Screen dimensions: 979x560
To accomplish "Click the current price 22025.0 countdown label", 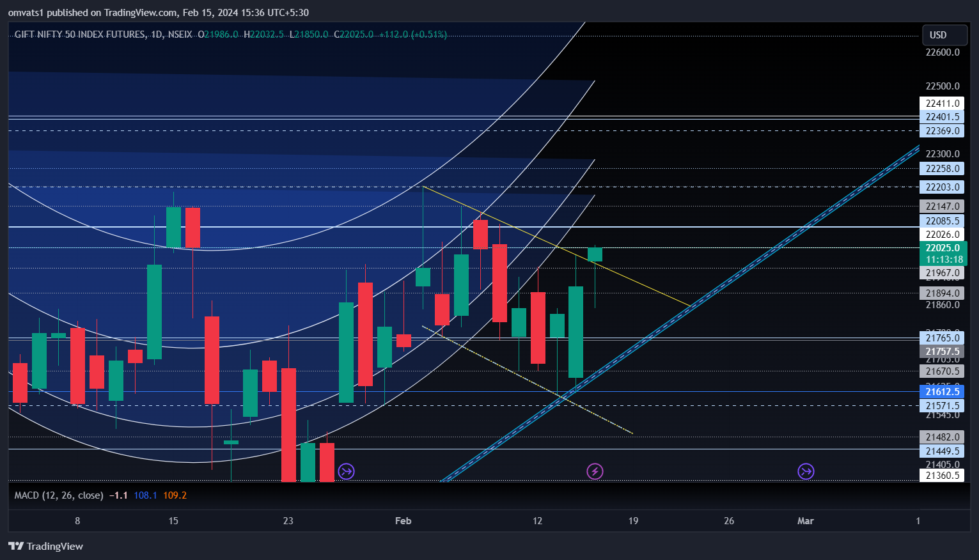I will tap(944, 254).
